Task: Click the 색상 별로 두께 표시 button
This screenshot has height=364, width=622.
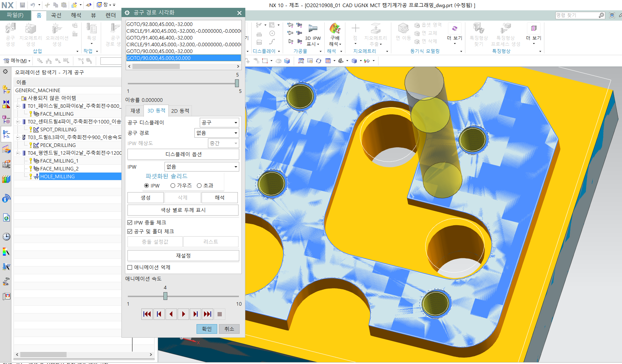Action: click(x=183, y=210)
